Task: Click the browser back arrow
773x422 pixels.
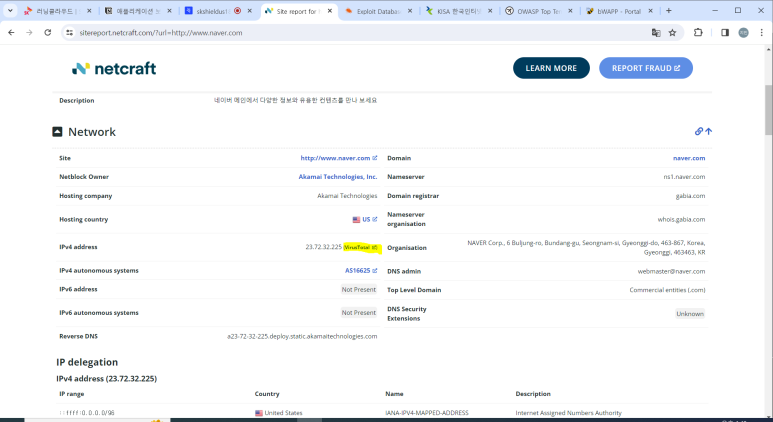Action: click(11, 33)
